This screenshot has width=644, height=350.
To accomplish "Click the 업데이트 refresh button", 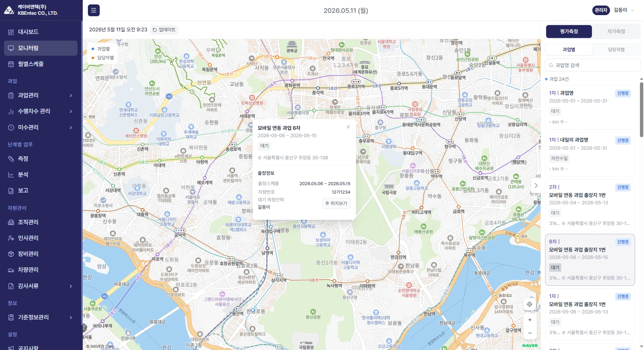I will click(165, 30).
